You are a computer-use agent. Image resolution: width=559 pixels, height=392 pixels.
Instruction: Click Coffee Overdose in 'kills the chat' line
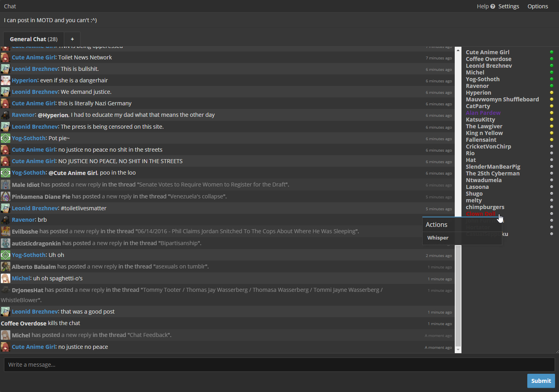point(23,323)
